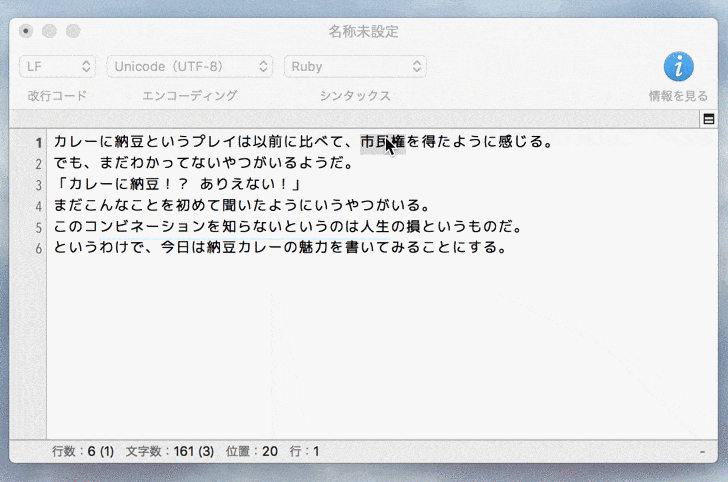Viewport: 728px width, 482px height.
Task: Open the 情報を見る info icon
Action: point(678,67)
